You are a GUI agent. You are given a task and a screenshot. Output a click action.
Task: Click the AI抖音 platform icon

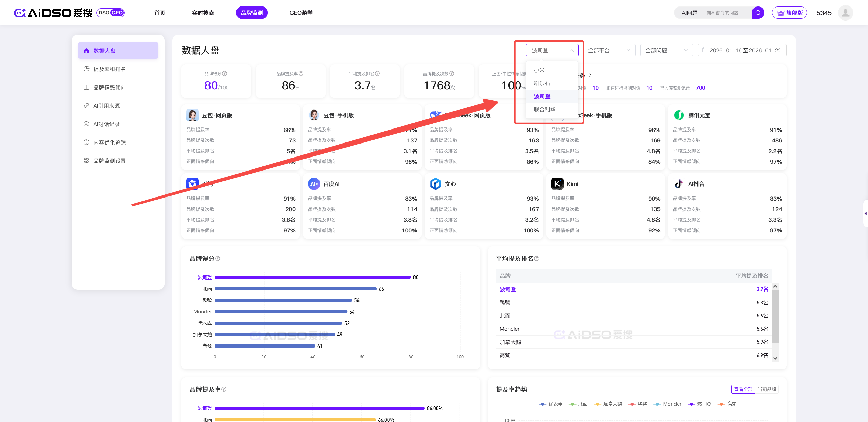tap(679, 184)
